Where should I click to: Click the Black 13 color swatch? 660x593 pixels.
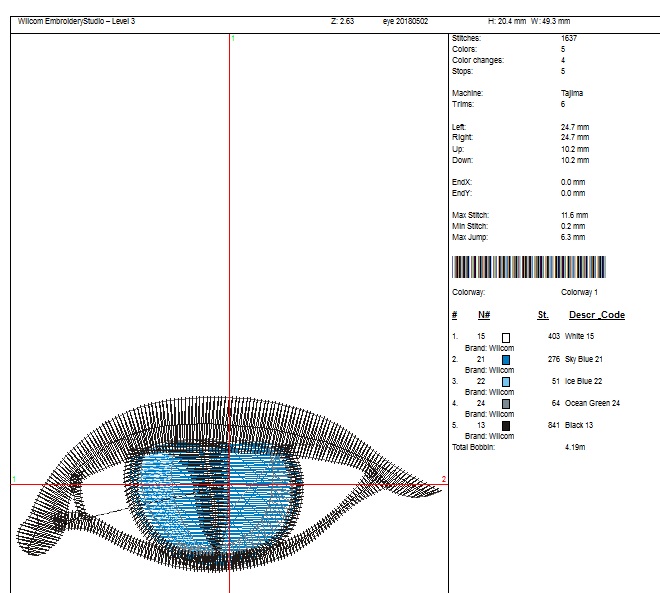(x=506, y=426)
